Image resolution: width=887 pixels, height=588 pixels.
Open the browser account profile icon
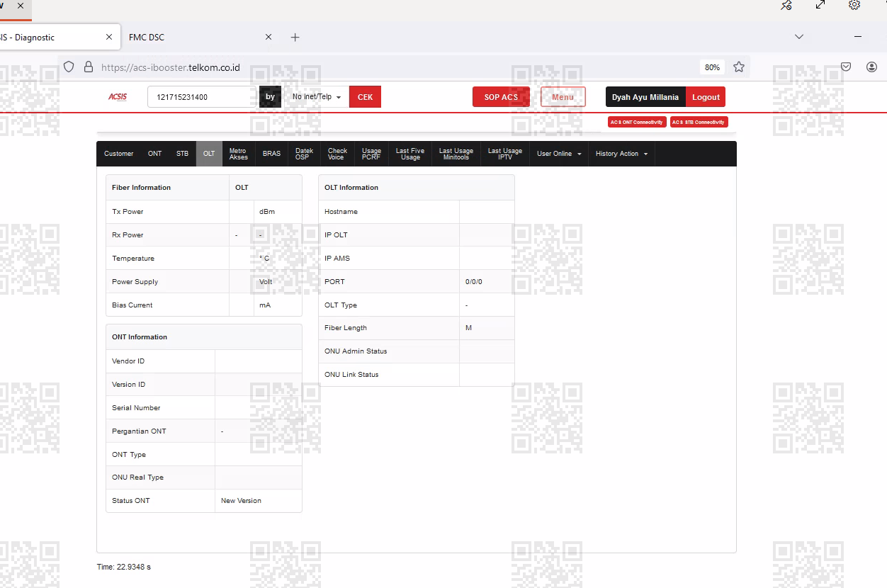871,67
